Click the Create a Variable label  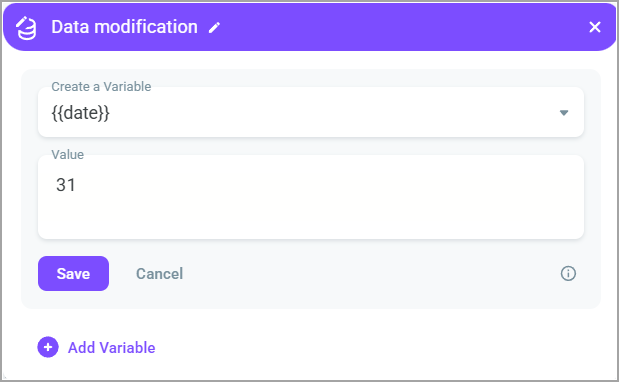point(101,86)
